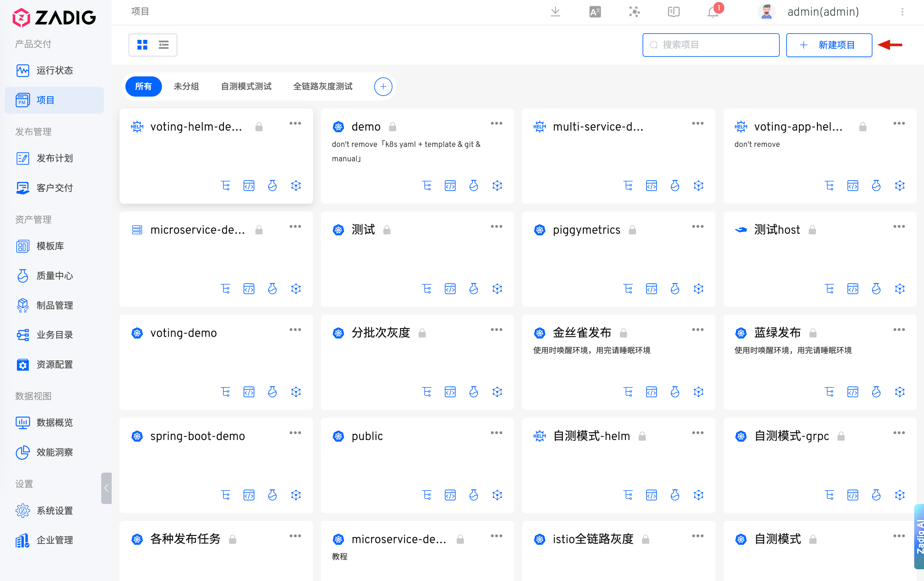
Task: Click the admin user avatar
Action: [x=766, y=12]
